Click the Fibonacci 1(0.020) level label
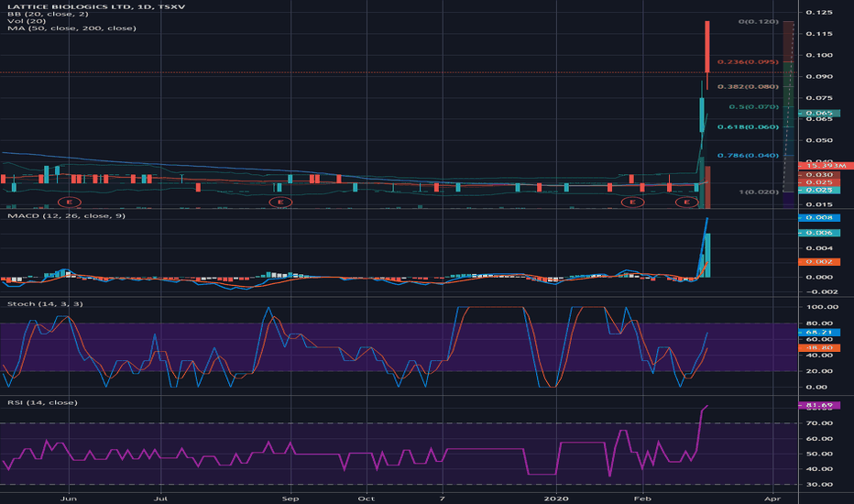This screenshot has height=504, width=854. (759, 192)
